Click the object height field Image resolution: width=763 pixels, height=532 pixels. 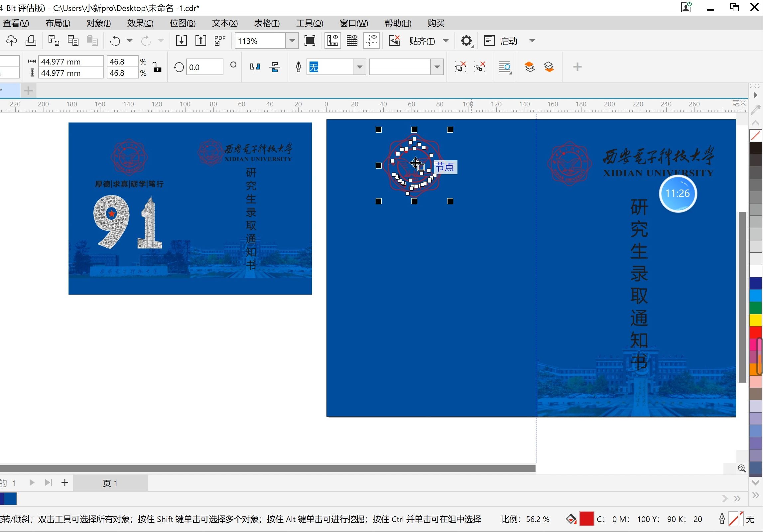[x=71, y=73]
